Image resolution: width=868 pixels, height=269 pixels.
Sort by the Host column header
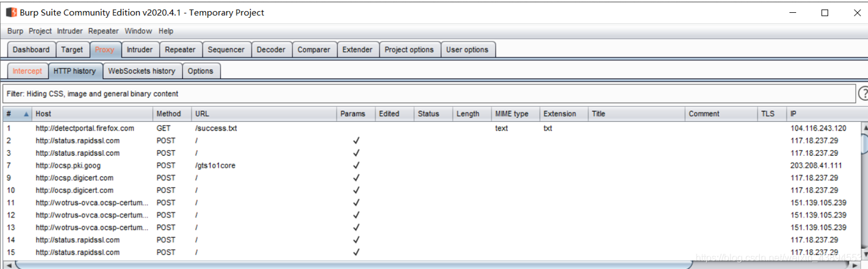click(x=92, y=114)
